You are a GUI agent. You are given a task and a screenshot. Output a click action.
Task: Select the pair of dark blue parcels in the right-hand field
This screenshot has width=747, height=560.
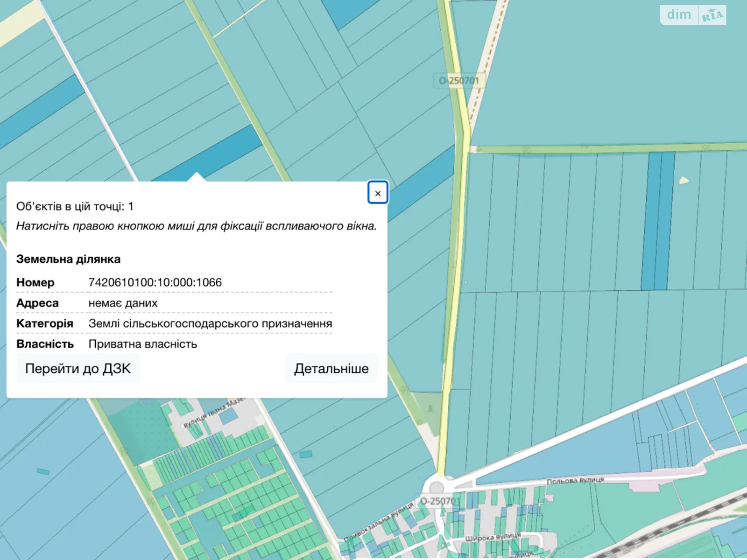[x=658, y=220]
